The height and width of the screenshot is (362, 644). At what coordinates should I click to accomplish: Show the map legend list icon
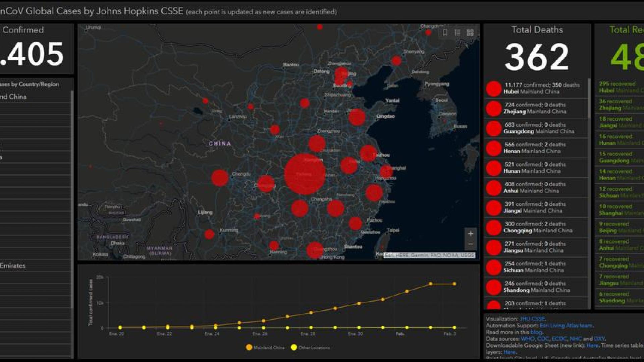(x=458, y=33)
